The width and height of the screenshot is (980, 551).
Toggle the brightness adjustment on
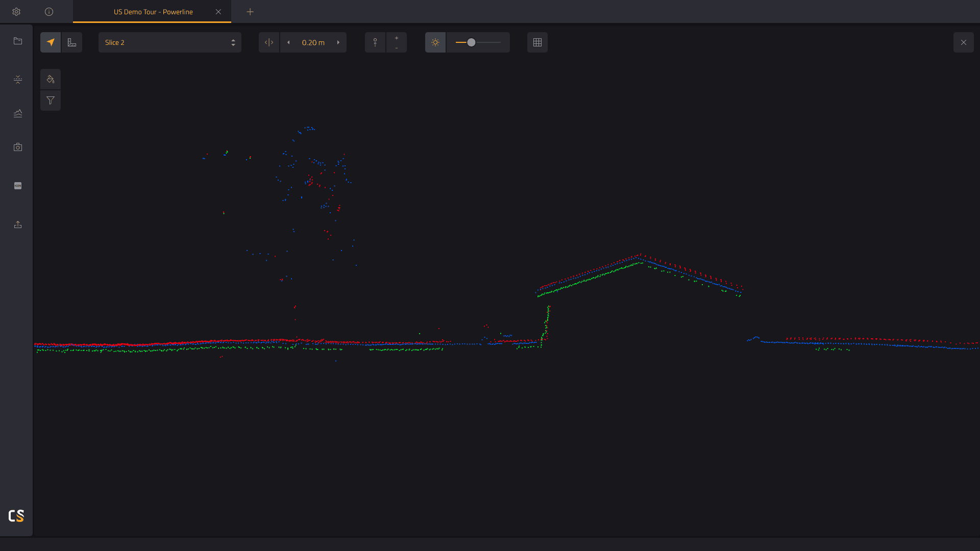pyautogui.click(x=435, y=42)
